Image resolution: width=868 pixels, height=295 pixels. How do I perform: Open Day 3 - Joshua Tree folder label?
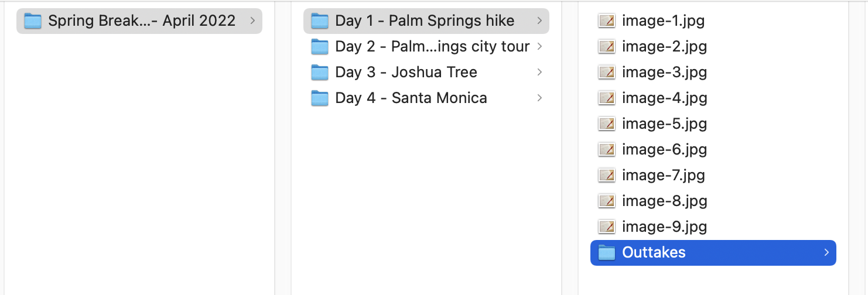pyautogui.click(x=406, y=73)
